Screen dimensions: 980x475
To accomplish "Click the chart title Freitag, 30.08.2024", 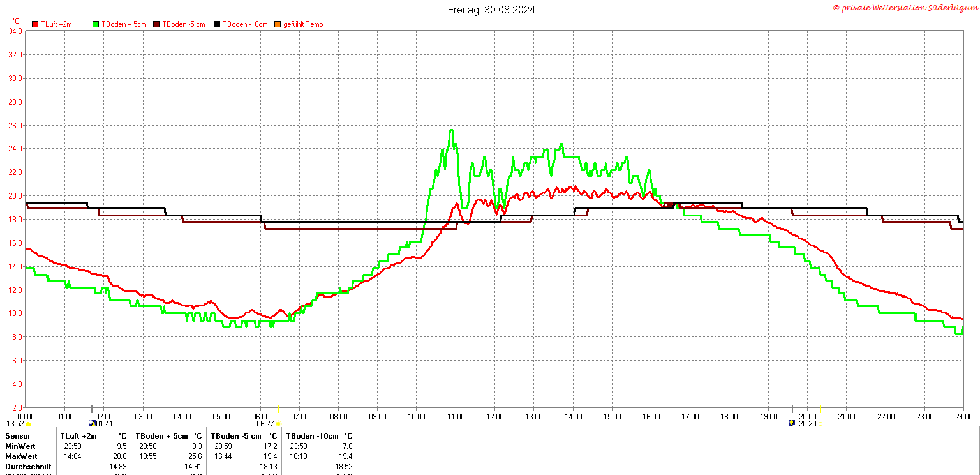I will (490, 10).
